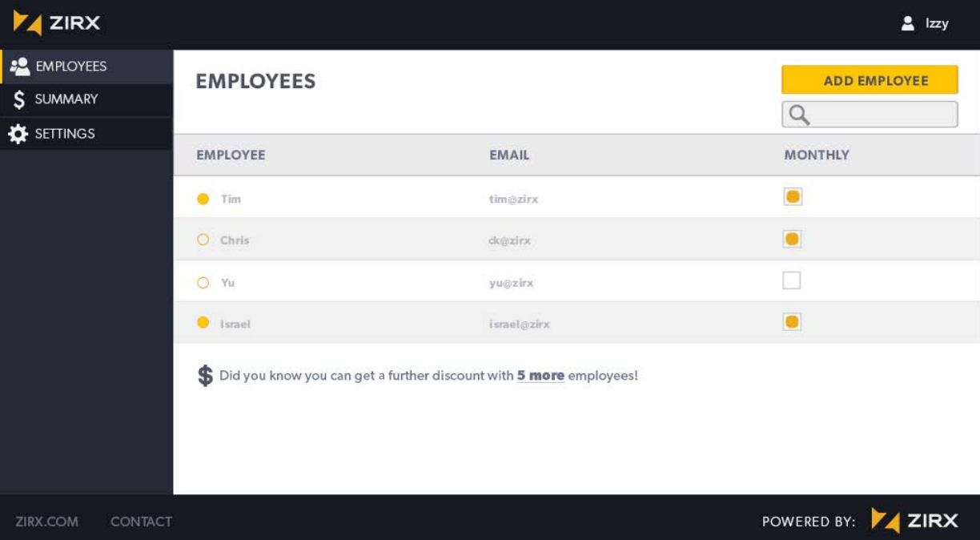The width and height of the screenshot is (980, 540).
Task: Click the ZIRX logo in the header
Action: pos(57,23)
